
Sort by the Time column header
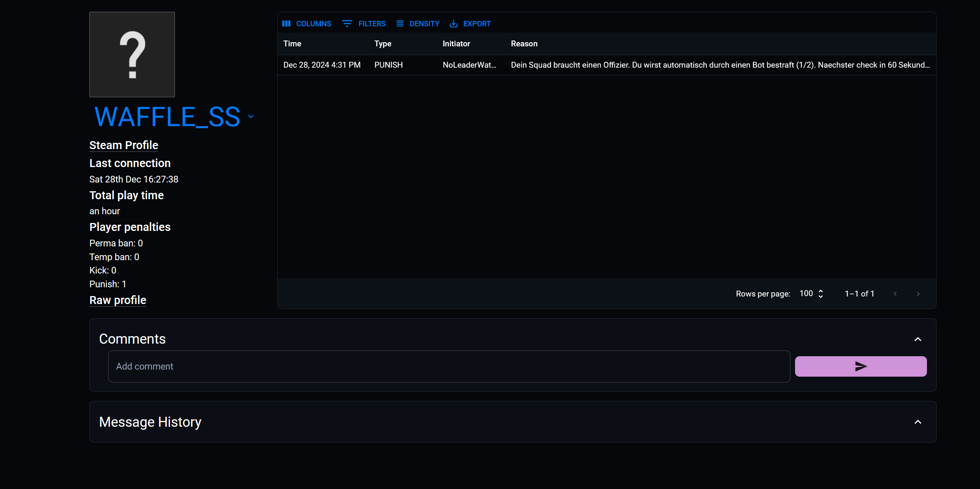pos(292,44)
